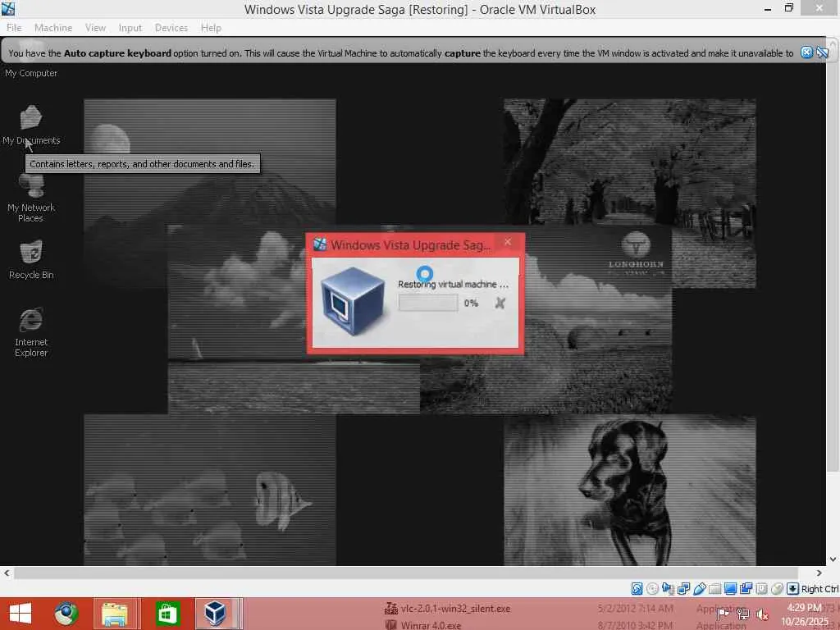Switch to VirtualBox taskbar button

pos(216,614)
